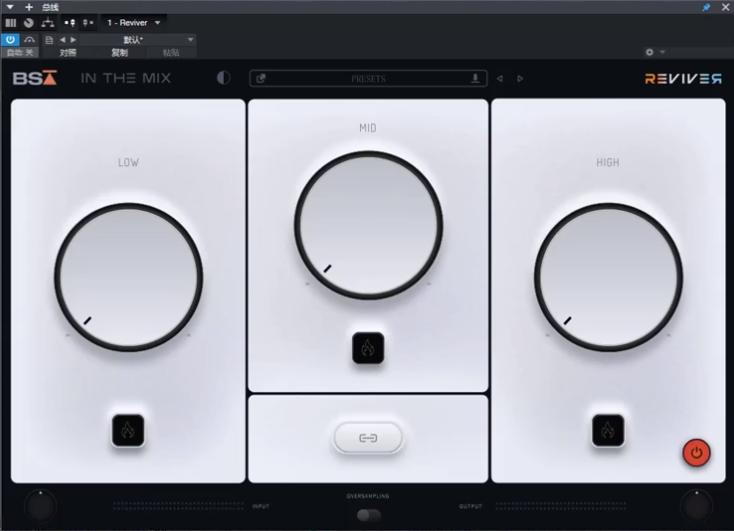Toggle the sidechain input mic icon

click(x=70, y=22)
